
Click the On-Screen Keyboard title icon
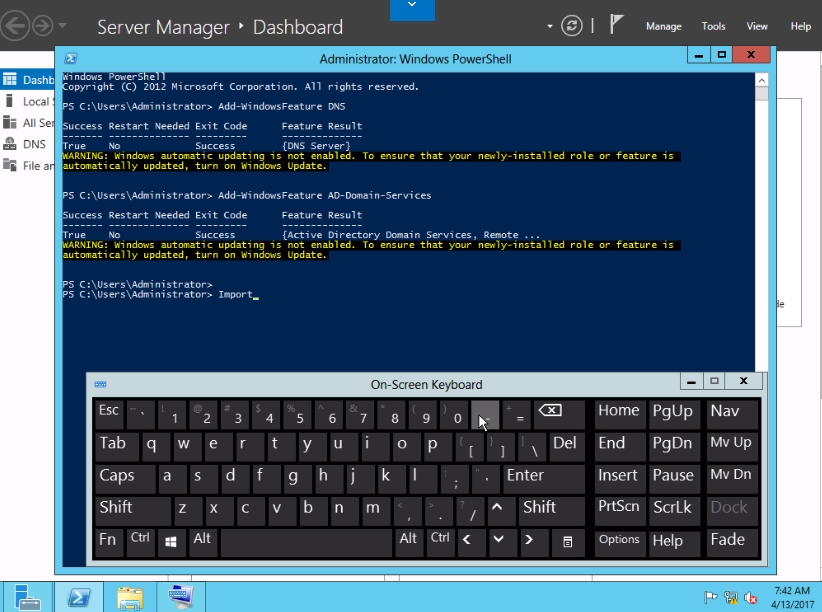[100, 384]
